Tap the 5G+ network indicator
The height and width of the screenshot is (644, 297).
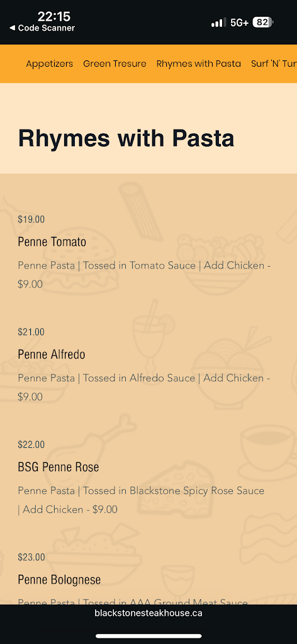240,23
